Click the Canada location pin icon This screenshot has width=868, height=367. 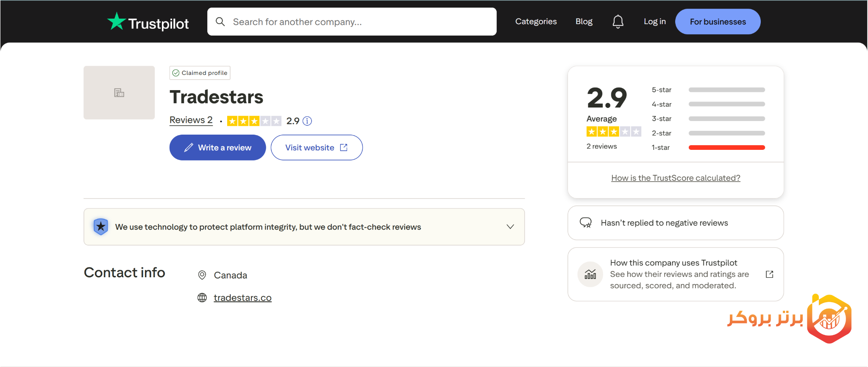pos(202,275)
